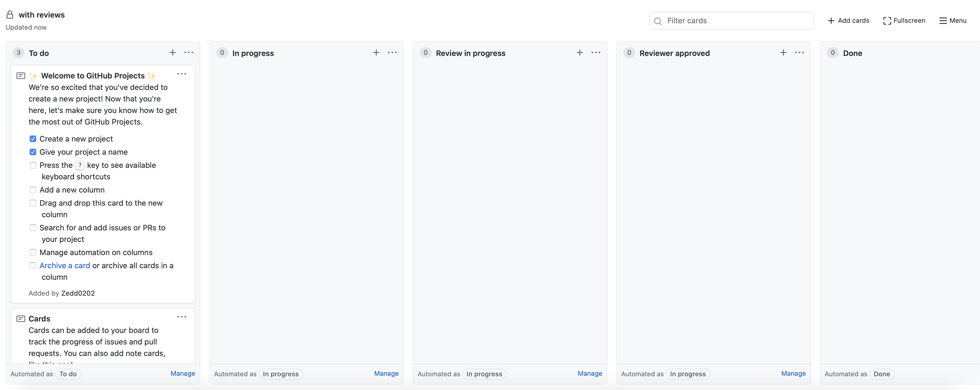The image size is (980, 390).
Task: Uncheck Give your project a name
Action: [x=33, y=152]
